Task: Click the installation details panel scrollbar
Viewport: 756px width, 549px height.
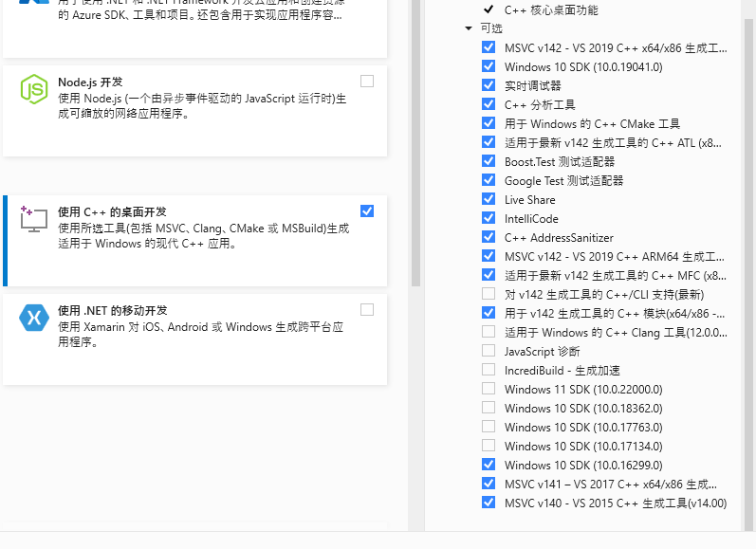Action: click(x=748, y=275)
